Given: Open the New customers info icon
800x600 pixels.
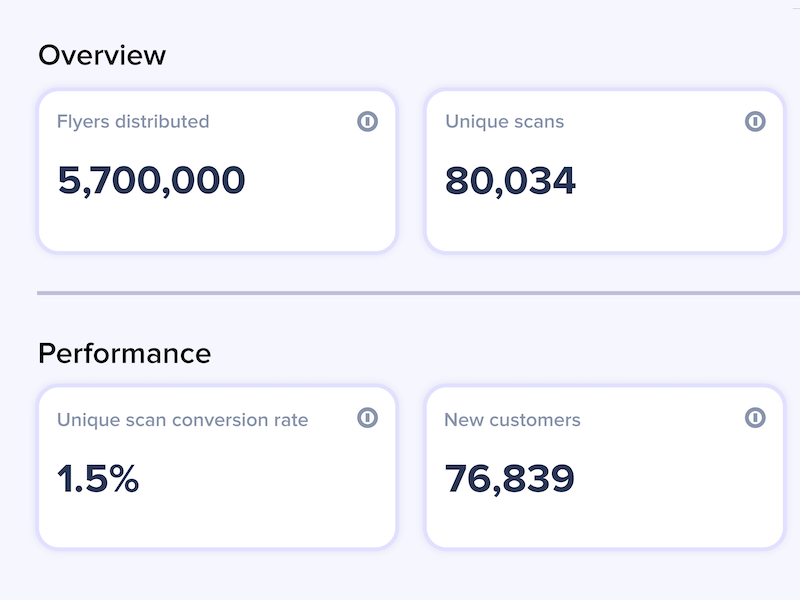Looking at the screenshot, I should click(x=755, y=417).
